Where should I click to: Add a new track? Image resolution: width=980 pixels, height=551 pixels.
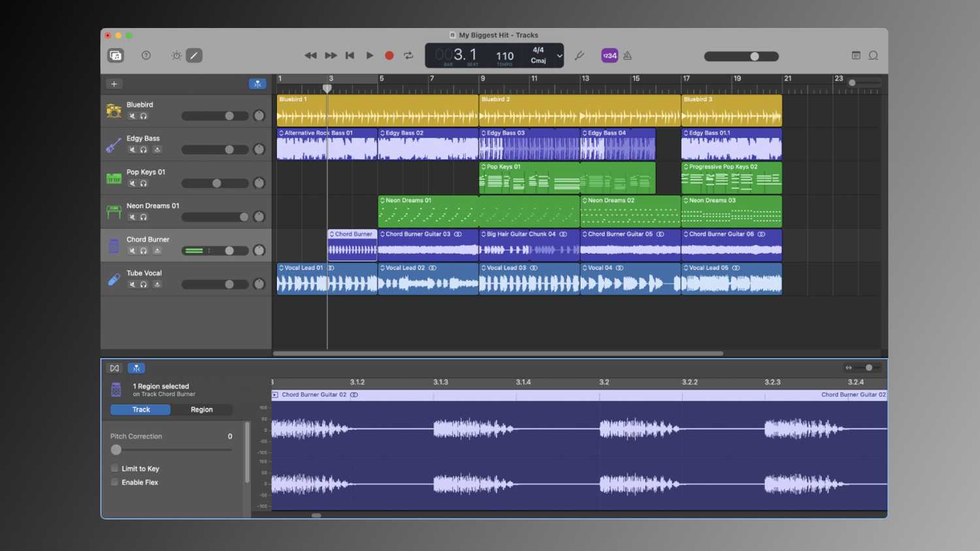(x=114, y=84)
